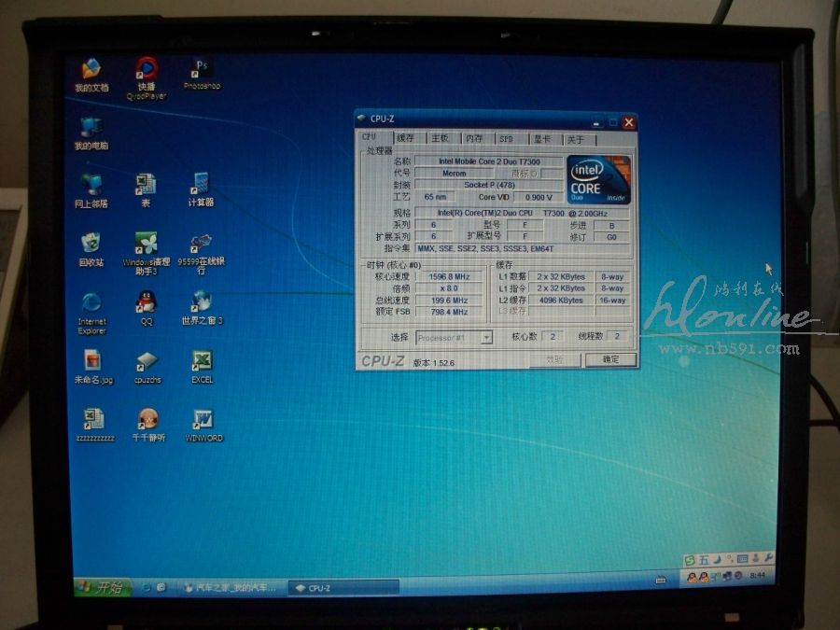840x630 pixels.
Task: Click the 效验 button in CPU-Z
Action: [555, 360]
